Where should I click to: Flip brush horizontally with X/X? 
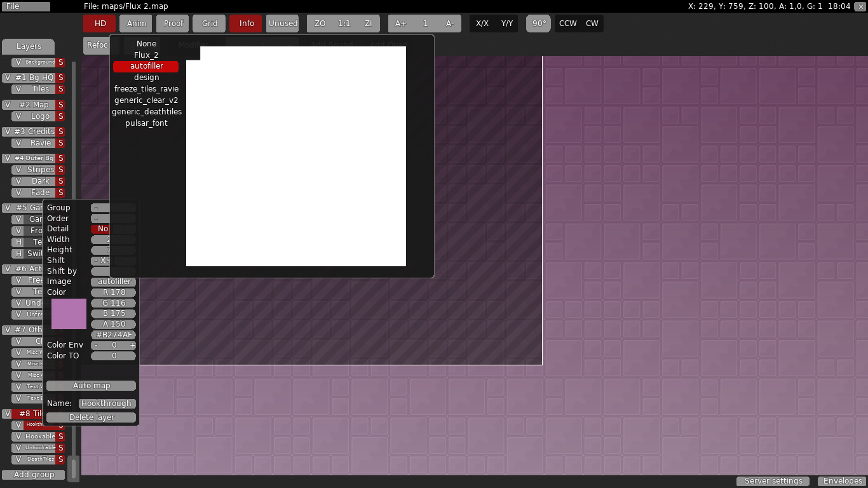pyautogui.click(x=482, y=24)
